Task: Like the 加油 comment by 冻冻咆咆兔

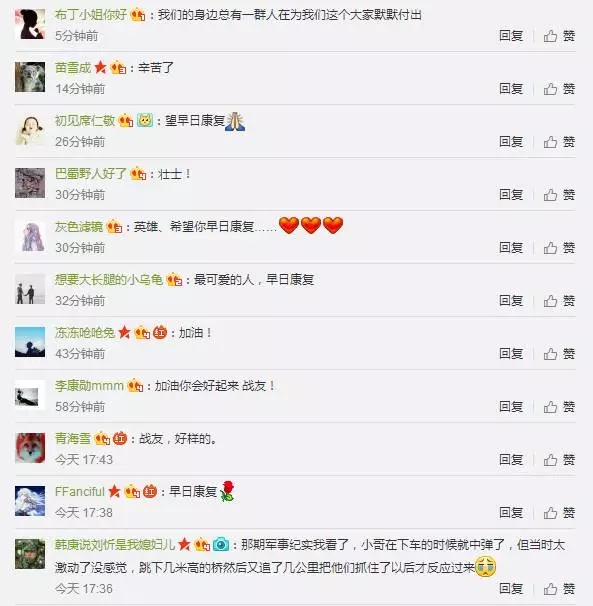Action: [559, 354]
